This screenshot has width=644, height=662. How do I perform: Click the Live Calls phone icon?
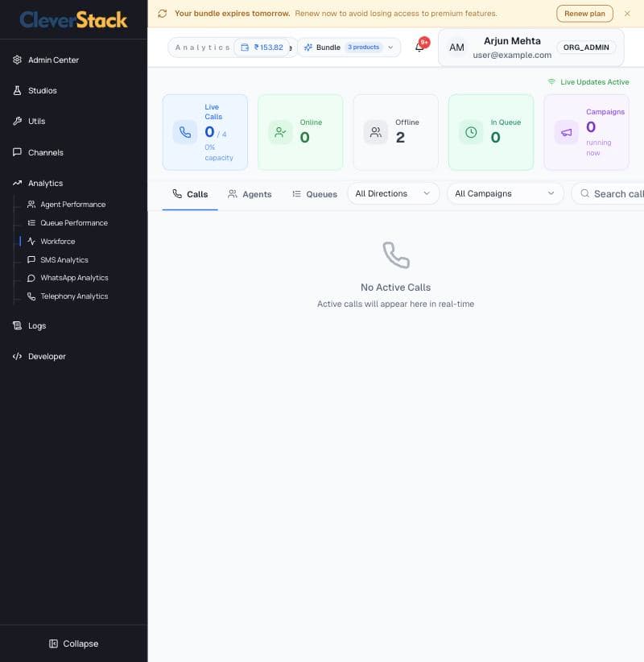pos(185,132)
